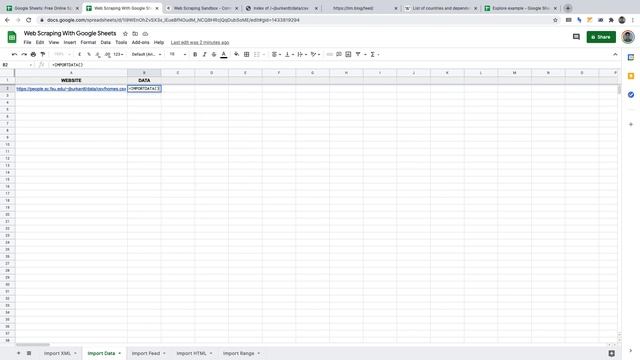The width and height of the screenshot is (640, 360).
Task: Star the spreadsheet
Action: [125, 34]
